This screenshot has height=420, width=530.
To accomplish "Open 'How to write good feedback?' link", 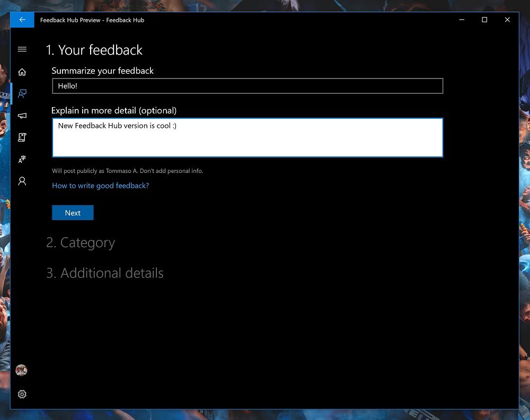I will 100,186.
